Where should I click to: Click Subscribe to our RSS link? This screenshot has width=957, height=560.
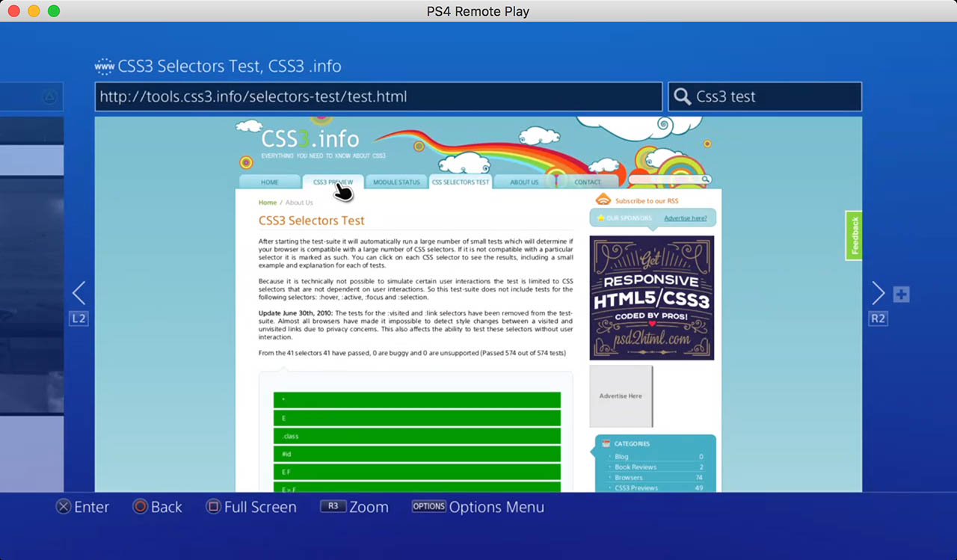[x=647, y=201]
